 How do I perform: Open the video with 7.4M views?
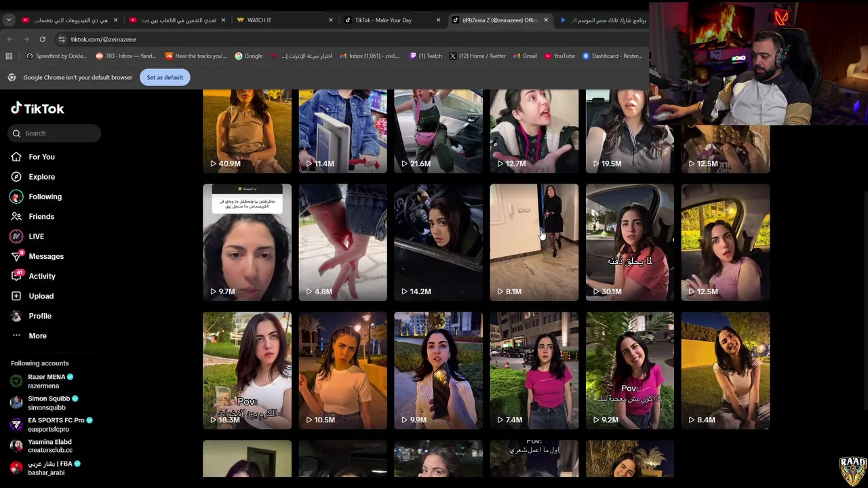click(x=534, y=370)
